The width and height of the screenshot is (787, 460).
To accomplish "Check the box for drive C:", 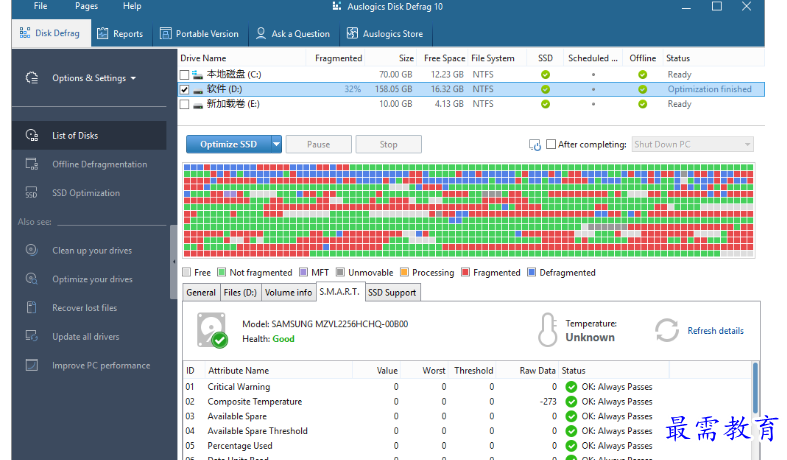I will (x=184, y=75).
